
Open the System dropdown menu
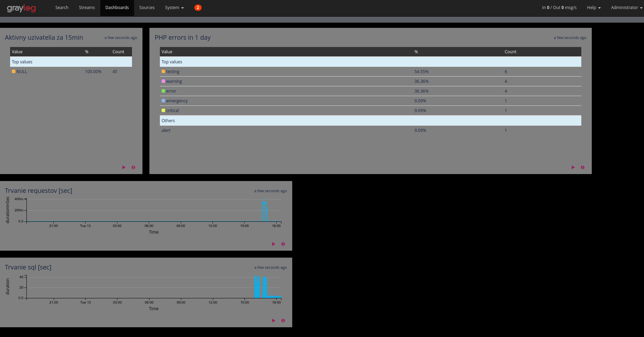(174, 7)
